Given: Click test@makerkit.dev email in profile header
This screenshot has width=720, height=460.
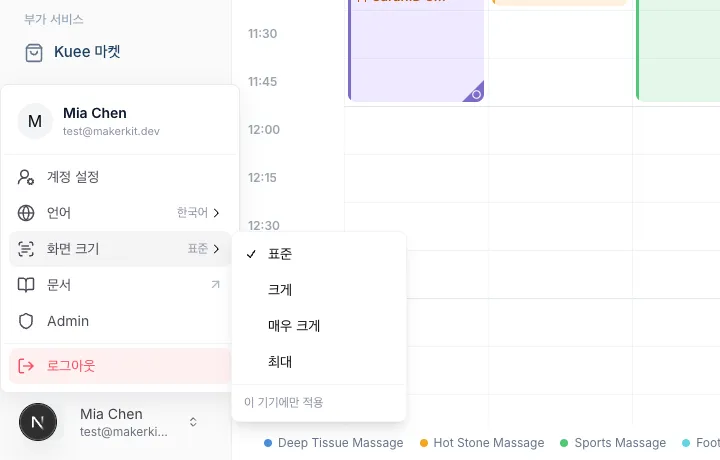Looking at the screenshot, I should [112, 131].
